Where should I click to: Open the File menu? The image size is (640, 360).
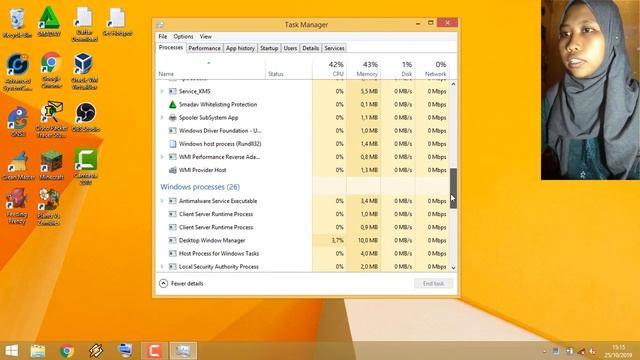(x=162, y=36)
